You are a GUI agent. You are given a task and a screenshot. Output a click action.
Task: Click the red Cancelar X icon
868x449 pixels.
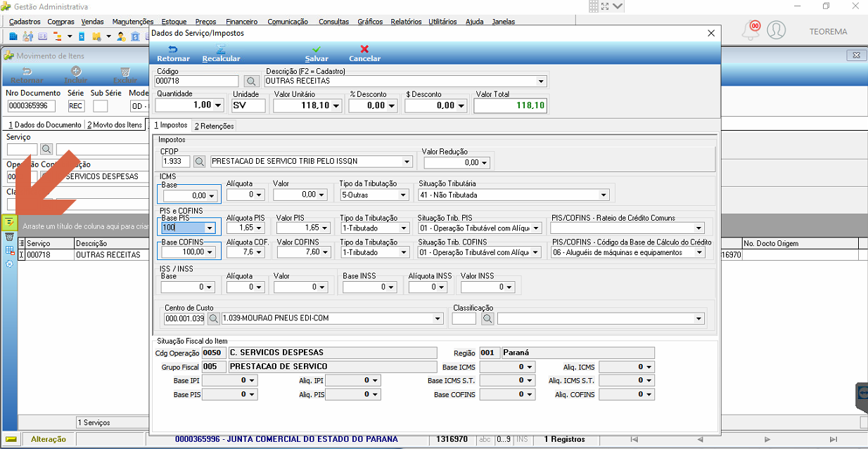click(364, 49)
